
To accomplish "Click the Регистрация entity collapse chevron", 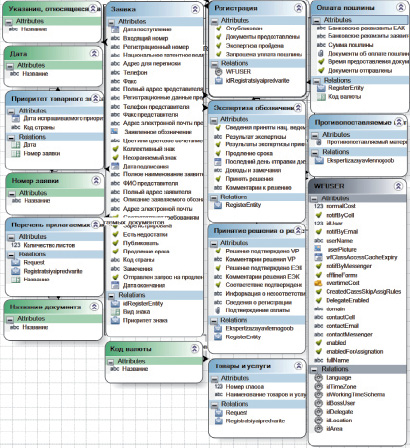I will (299, 8).
